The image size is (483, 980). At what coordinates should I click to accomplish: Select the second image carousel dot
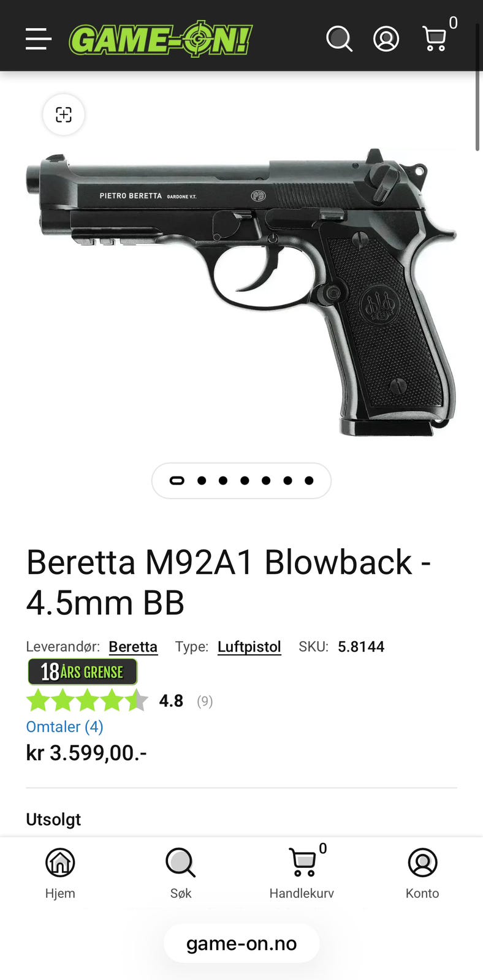coord(202,481)
